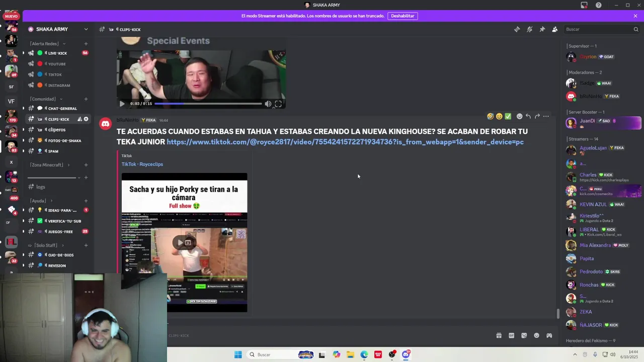
Task: Mute the Special Events video volume icon
Action: [x=268, y=104]
